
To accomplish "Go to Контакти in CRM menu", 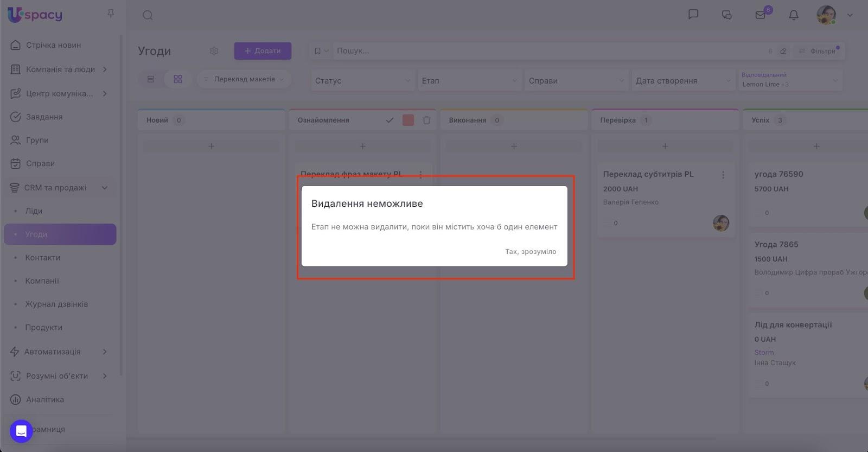I will coord(42,258).
